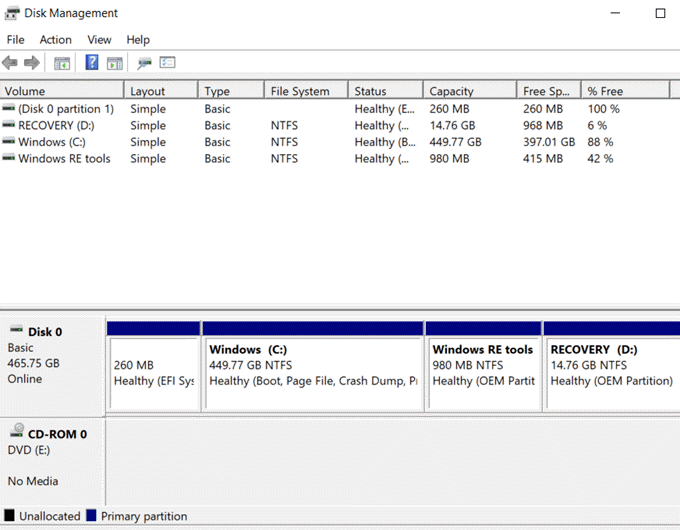680x530 pixels.
Task: Select the black Unallocated legend swatch
Action: pyautogui.click(x=9, y=515)
